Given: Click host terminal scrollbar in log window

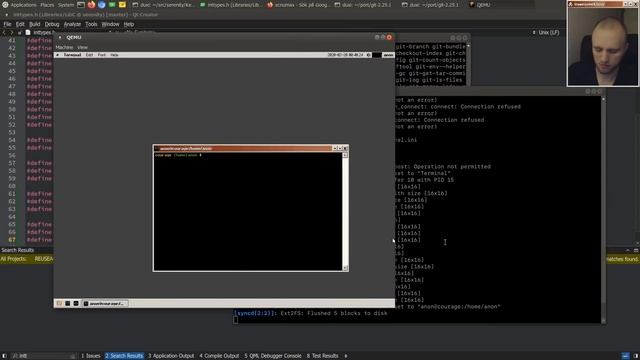Looking at the screenshot, I should point(603,209).
